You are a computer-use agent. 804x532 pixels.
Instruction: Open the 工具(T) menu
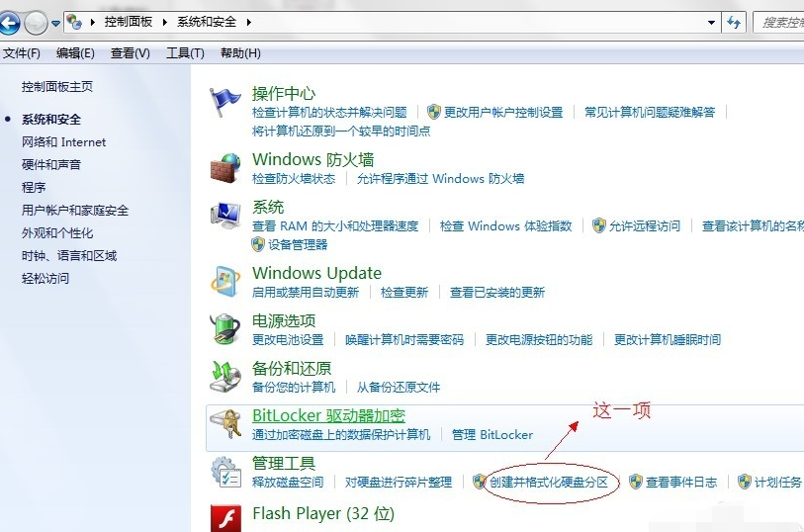pyautogui.click(x=185, y=52)
